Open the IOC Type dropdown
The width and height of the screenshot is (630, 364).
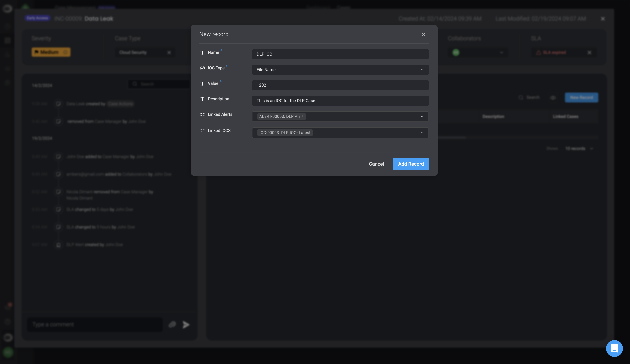340,70
